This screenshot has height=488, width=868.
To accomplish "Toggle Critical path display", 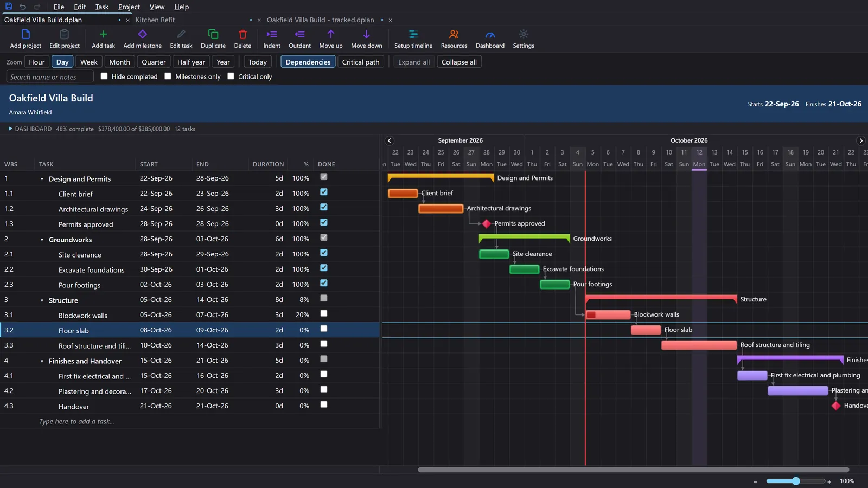I will pyautogui.click(x=361, y=62).
